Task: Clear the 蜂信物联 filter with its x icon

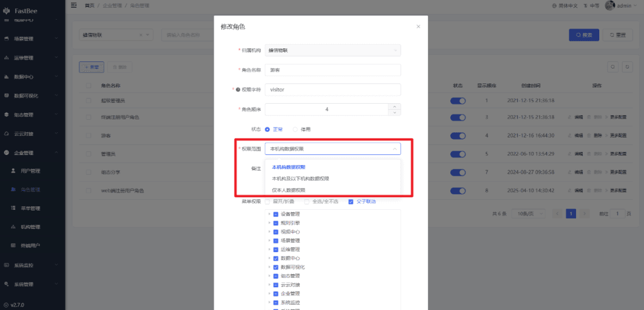Action: coord(141,35)
